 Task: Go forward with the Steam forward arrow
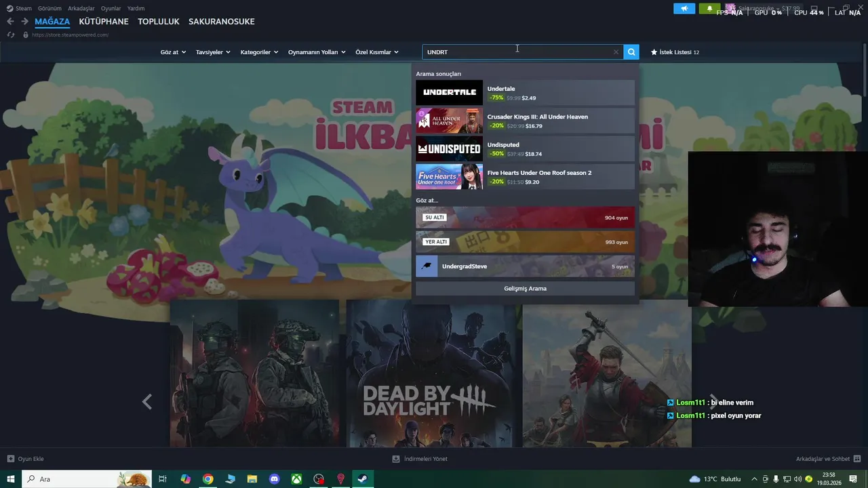pos(24,22)
